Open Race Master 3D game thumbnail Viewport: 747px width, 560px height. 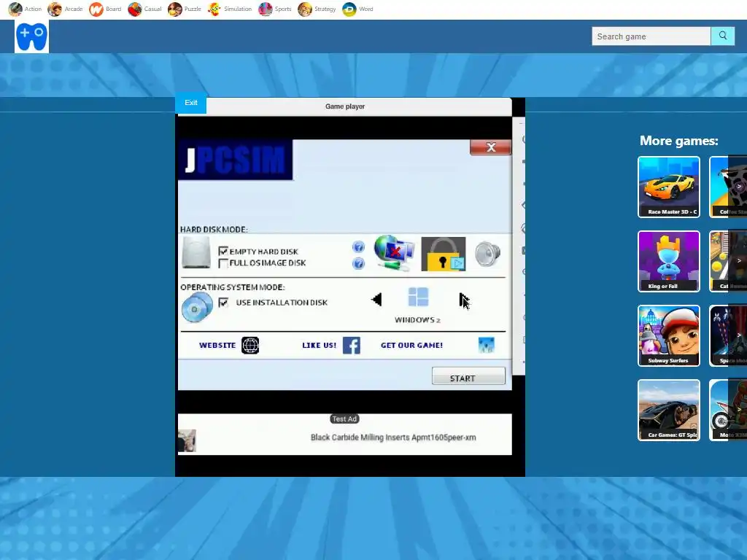pyautogui.click(x=669, y=187)
